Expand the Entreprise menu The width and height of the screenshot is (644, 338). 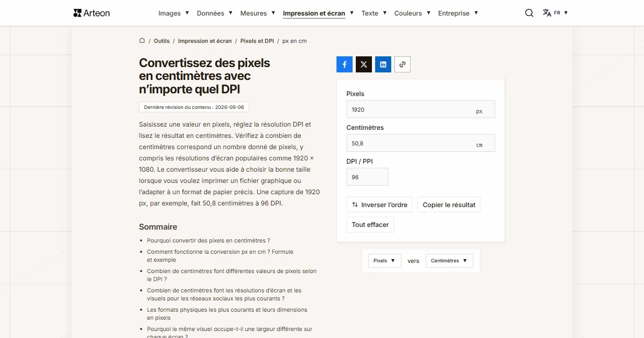[x=458, y=13]
